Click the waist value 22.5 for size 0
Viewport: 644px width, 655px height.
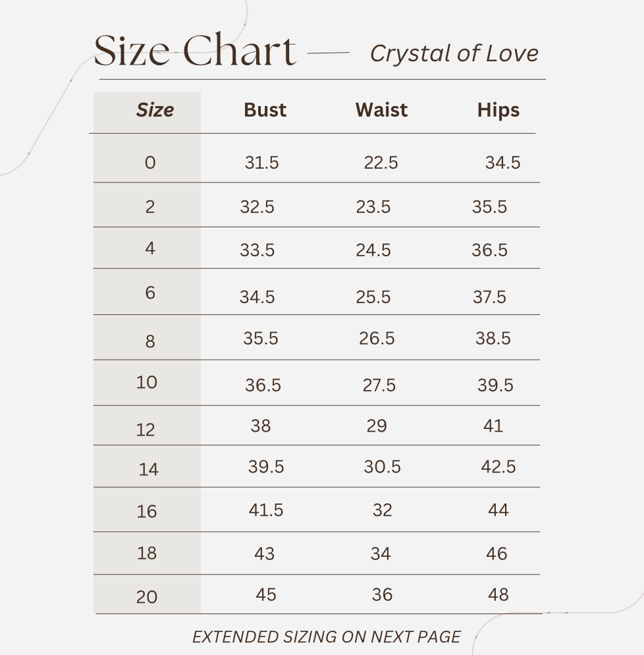click(x=381, y=163)
